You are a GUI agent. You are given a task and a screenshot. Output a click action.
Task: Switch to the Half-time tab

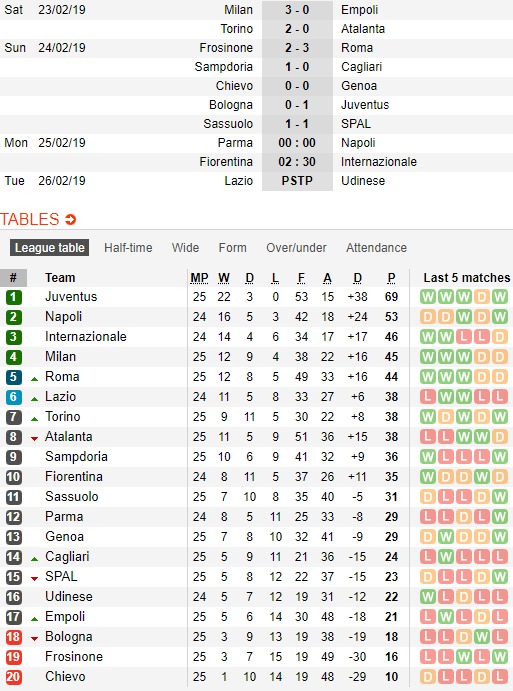[x=128, y=248]
